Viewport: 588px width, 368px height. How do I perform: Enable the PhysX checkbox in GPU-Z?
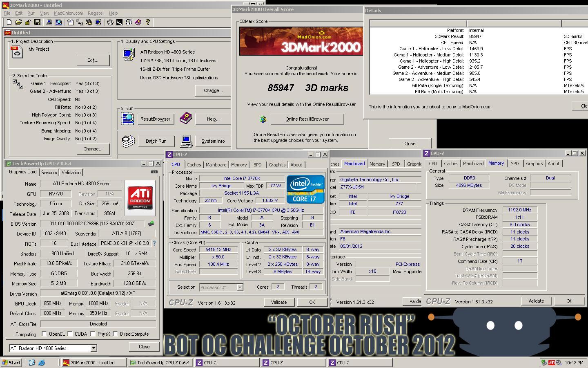(x=93, y=334)
